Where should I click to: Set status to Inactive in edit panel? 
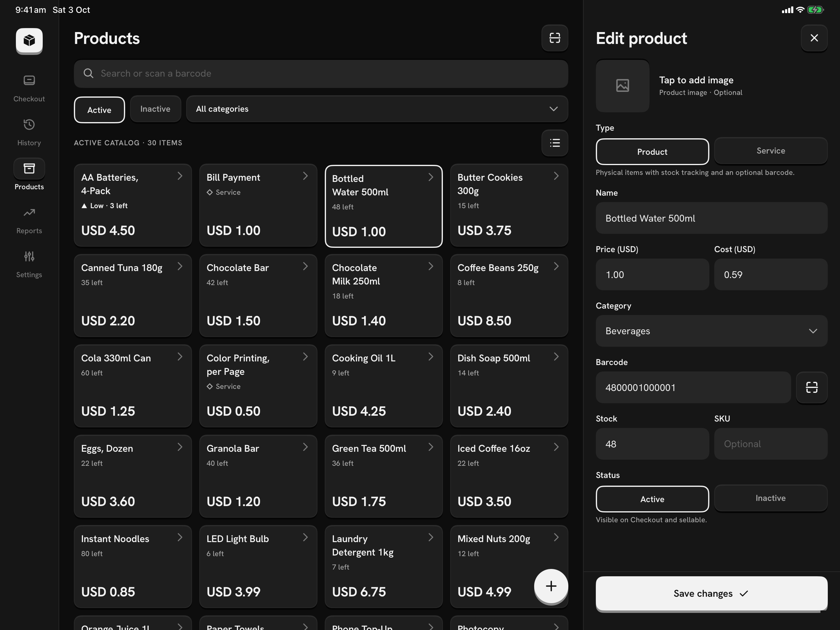pyautogui.click(x=771, y=498)
